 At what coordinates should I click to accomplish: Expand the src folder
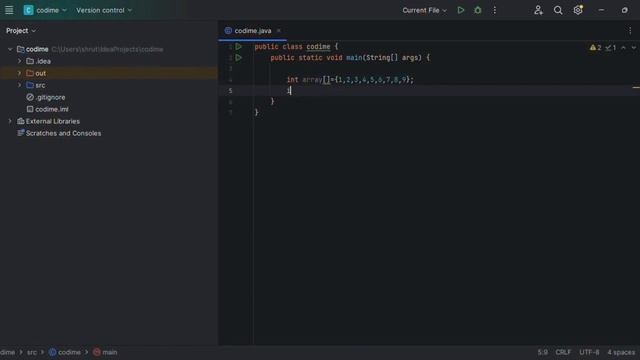(19, 85)
